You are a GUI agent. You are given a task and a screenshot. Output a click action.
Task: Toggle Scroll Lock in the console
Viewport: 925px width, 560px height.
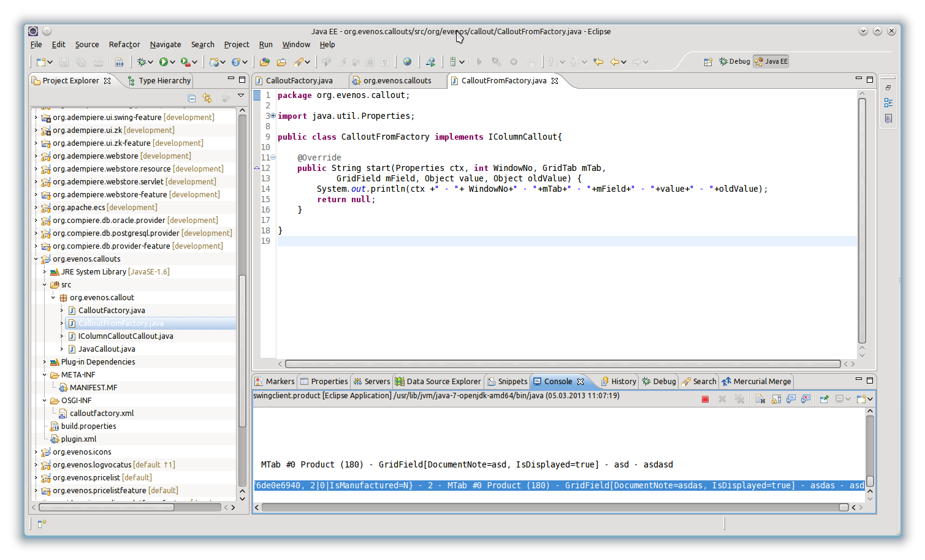pyautogui.click(x=776, y=399)
